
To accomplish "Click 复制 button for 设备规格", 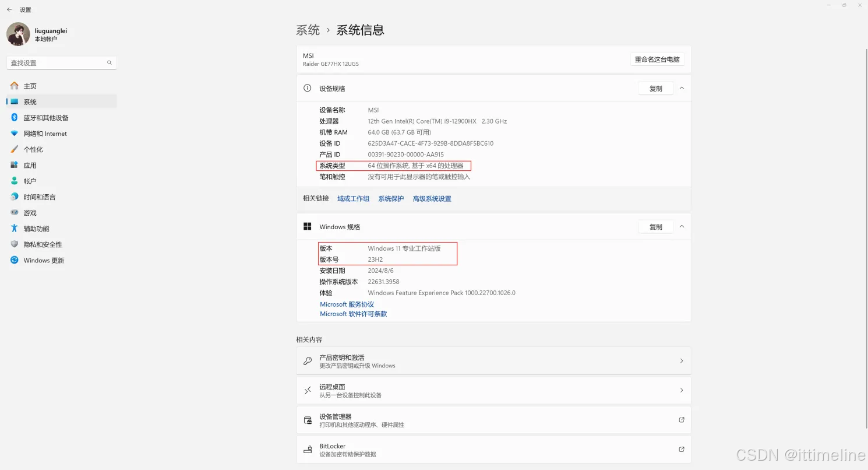I will point(656,89).
